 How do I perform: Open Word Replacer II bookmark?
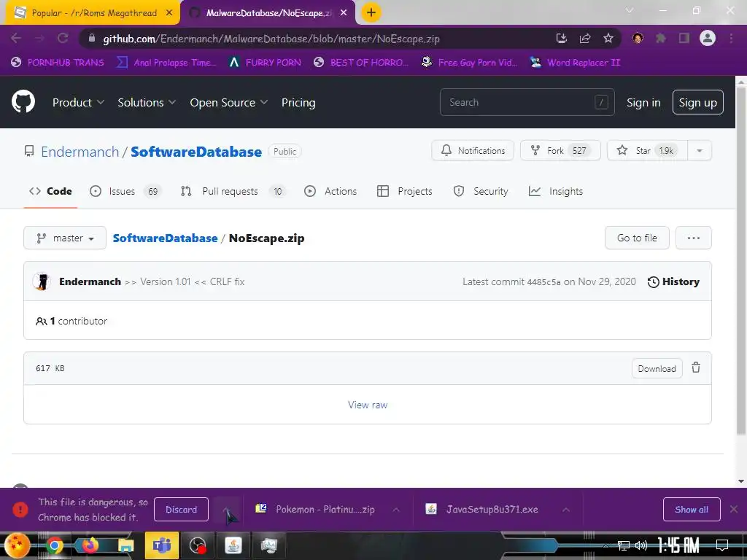click(575, 63)
